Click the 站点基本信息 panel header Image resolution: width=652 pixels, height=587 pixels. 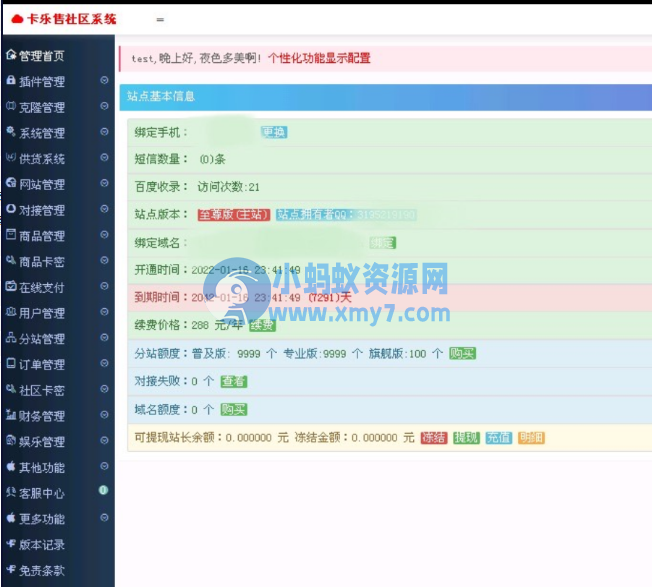pyautogui.click(x=385, y=97)
